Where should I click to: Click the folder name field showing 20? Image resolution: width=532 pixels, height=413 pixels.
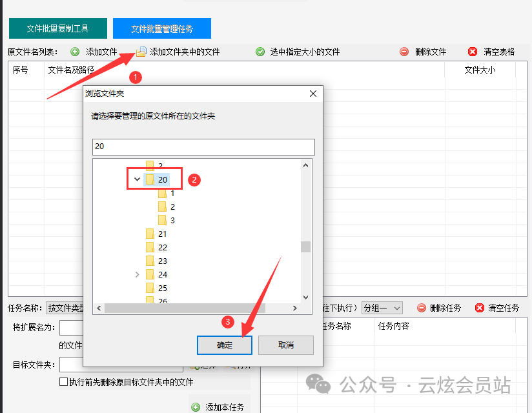203,147
